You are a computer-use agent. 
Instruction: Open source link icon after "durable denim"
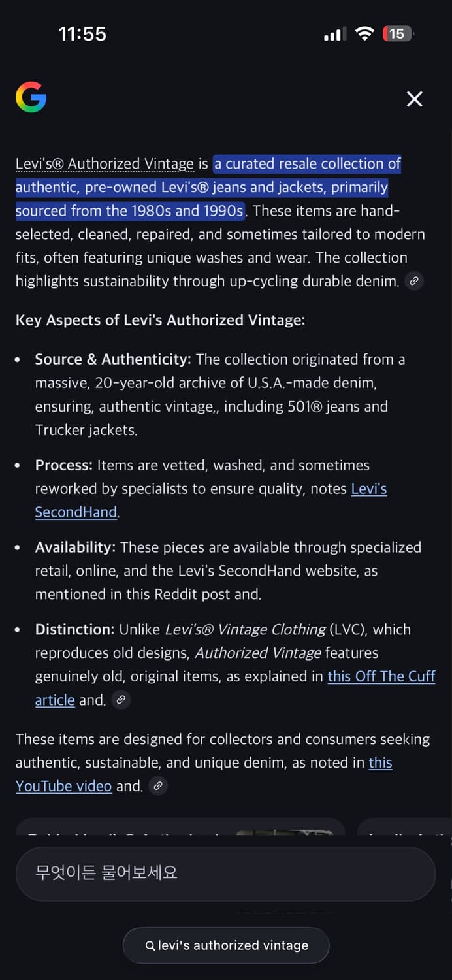(413, 282)
